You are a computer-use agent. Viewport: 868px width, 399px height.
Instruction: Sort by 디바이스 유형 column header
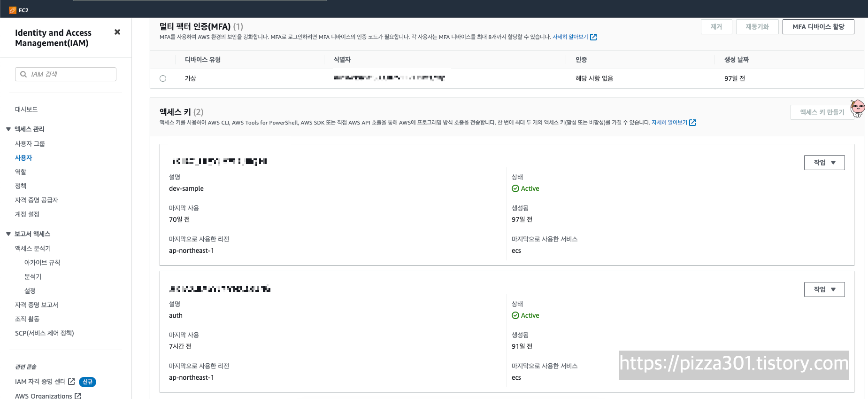(203, 59)
